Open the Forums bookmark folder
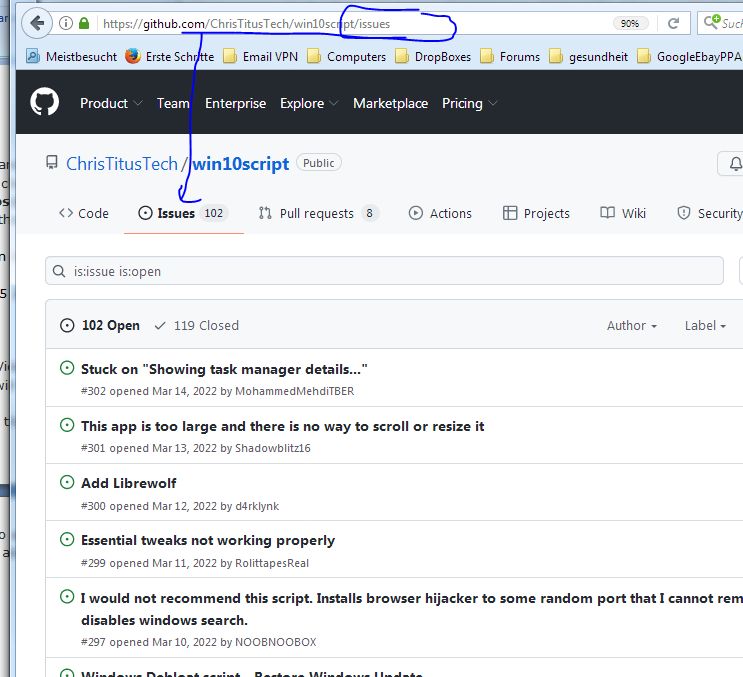 tap(510, 56)
